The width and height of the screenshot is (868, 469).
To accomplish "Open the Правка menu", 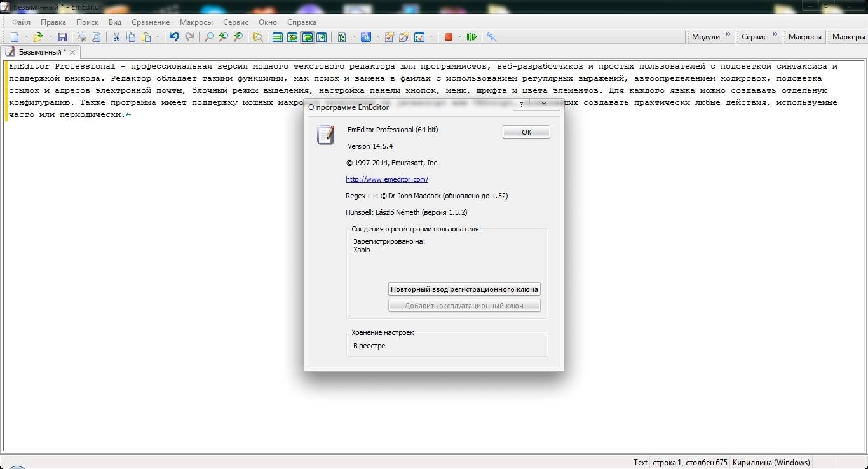I will click(x=53, y=22).
